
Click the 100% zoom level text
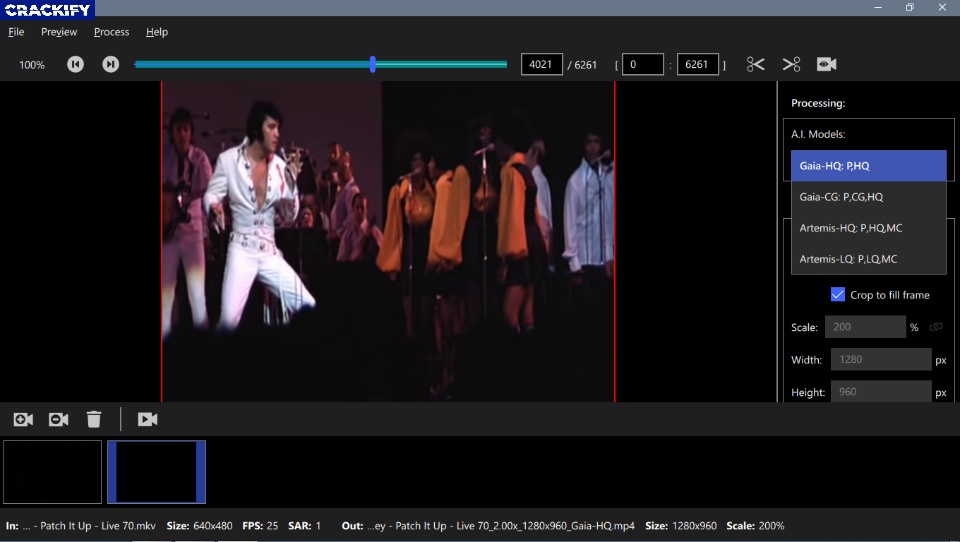pyautogui.click(x=32, y=65)
